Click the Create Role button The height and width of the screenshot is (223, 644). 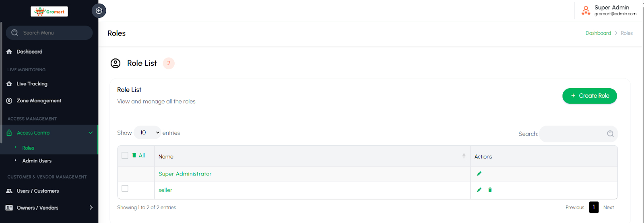click(x=589, y=96)
